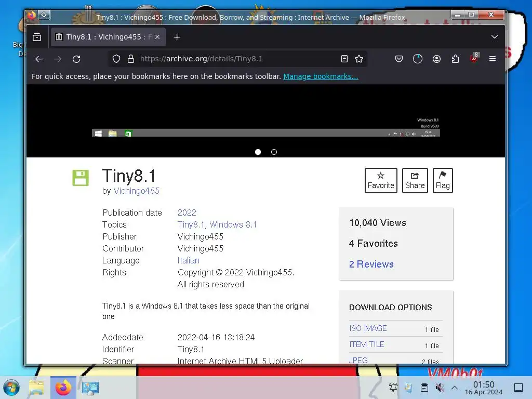
Task: Click the 4 Favorites text
Action: 373,244
